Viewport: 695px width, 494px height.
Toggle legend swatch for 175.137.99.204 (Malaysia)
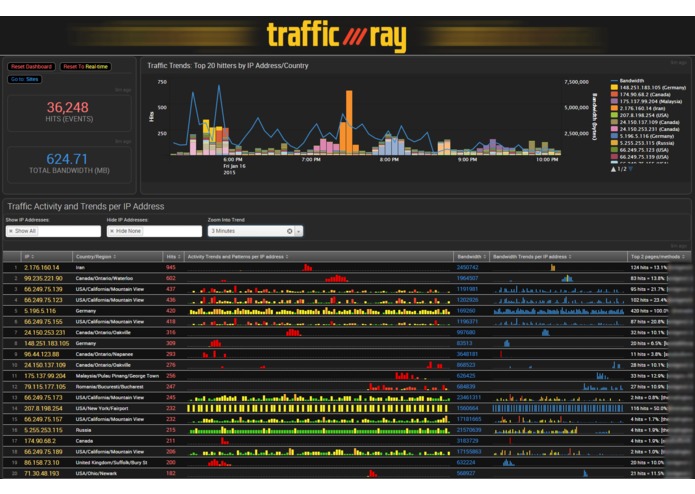click(x=614, y=101)
